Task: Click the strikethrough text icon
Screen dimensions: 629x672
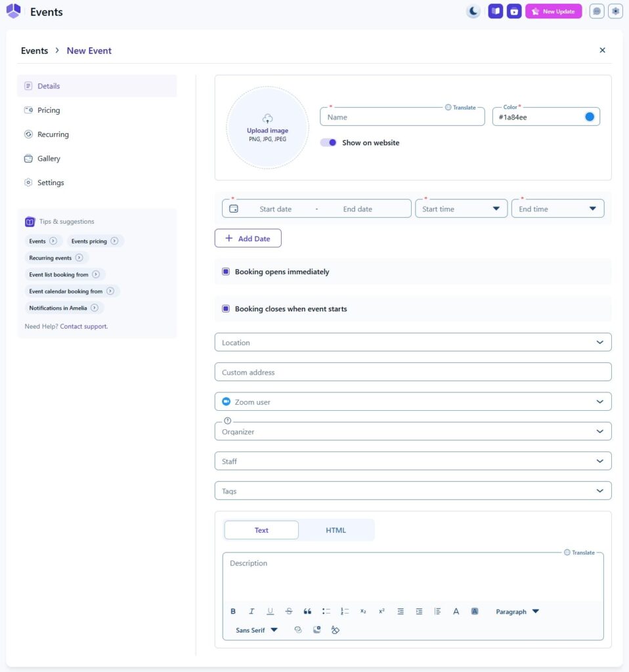Action: coord(289,612)
